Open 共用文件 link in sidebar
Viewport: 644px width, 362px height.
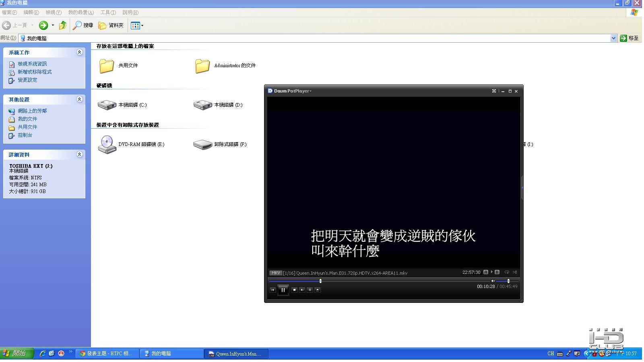27,127
